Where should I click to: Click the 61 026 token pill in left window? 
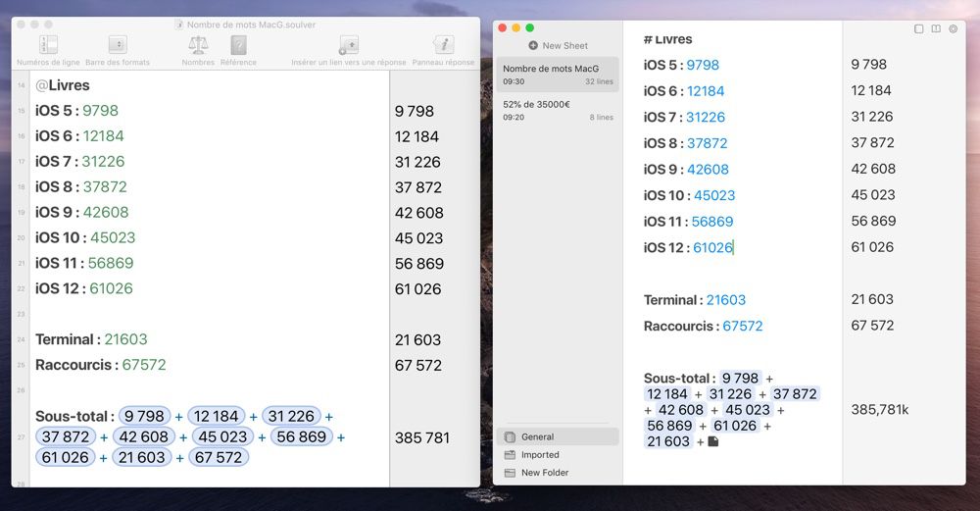point(65,457)
